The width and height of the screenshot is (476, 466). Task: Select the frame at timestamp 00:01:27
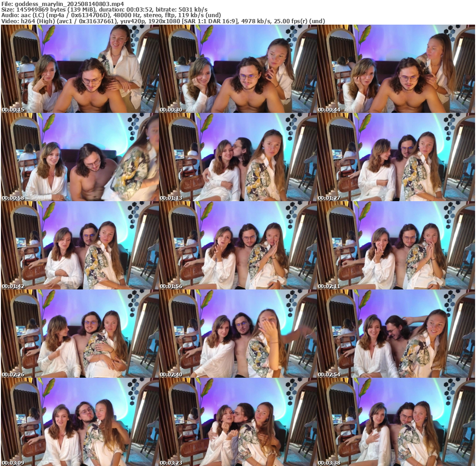[x=396, y=157]
